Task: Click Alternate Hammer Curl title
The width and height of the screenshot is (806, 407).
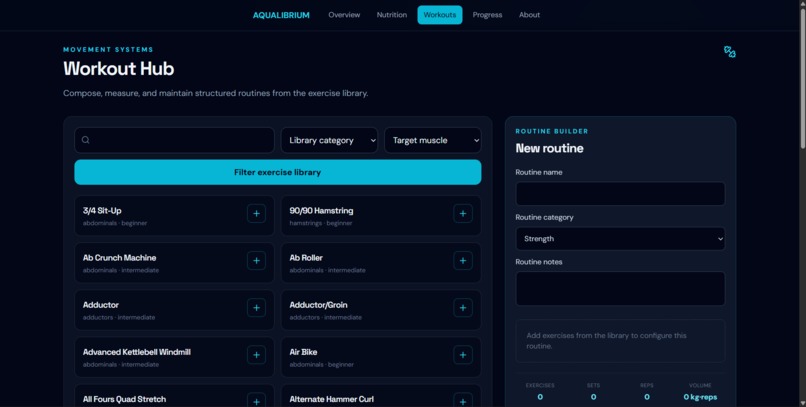Action: (x=332, y=399)
